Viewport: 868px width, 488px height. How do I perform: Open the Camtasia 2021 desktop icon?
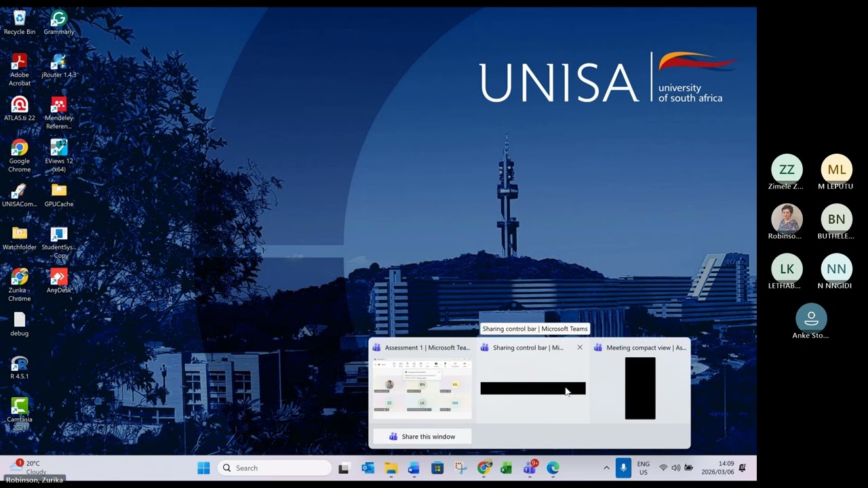[19, 414]
